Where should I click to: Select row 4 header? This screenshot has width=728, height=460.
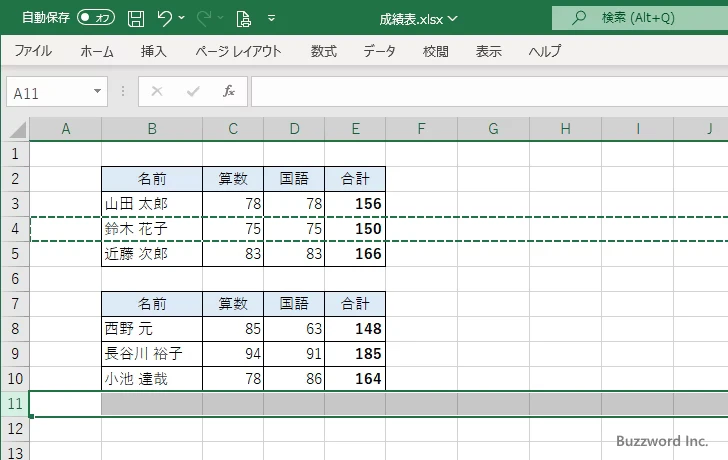[x=15, y=229]
